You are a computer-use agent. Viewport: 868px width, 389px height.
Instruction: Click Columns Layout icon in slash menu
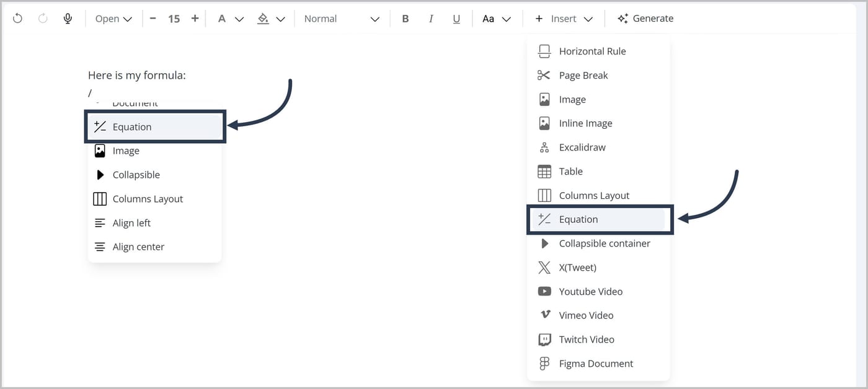point(100,199)
